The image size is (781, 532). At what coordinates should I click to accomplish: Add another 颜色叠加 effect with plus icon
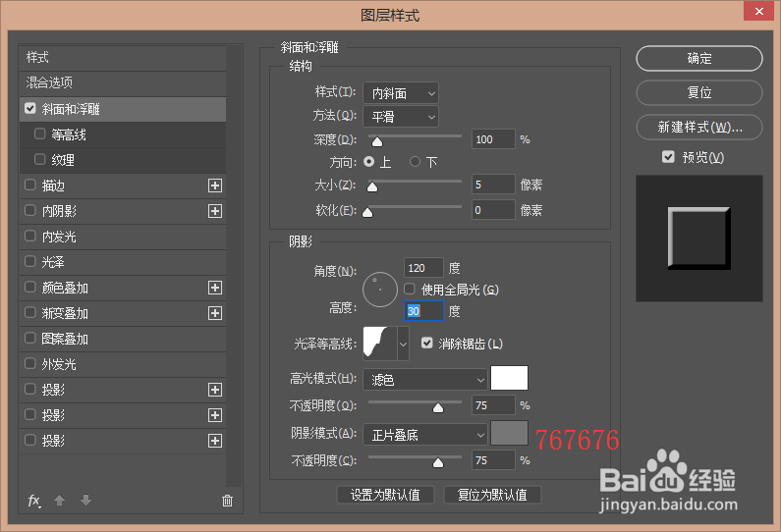tap(215, 288)
